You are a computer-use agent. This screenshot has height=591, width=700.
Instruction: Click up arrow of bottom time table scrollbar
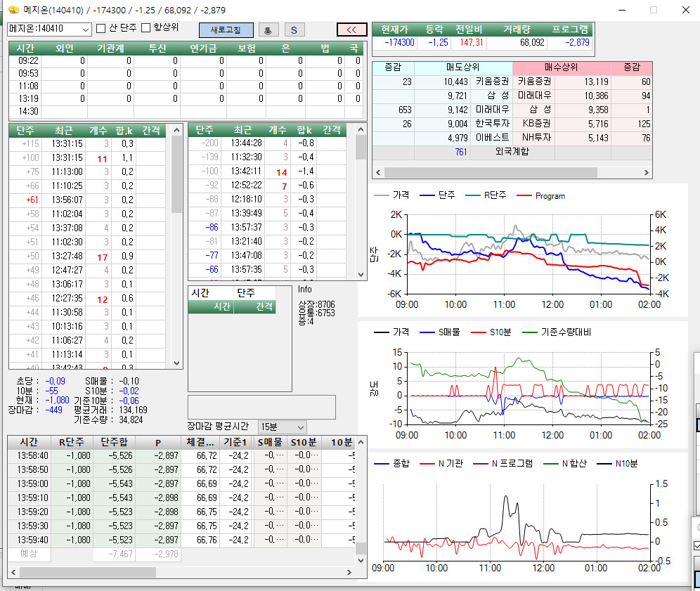[x=361, y=442]
